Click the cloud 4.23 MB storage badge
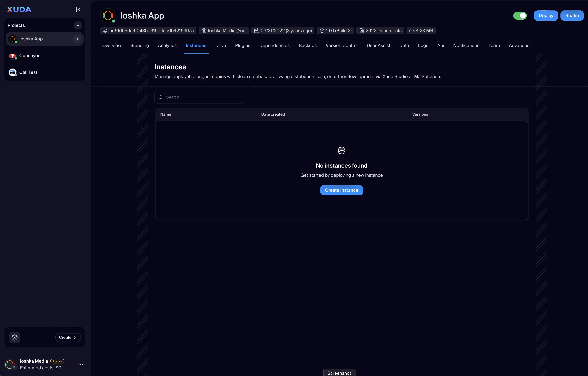Screen dimensions: 588x376 click(421, 31)
